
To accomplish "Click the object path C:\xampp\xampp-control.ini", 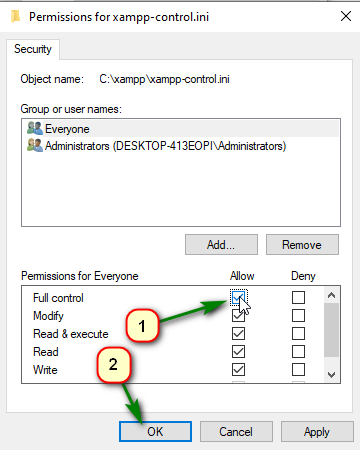I will point(164,79).
